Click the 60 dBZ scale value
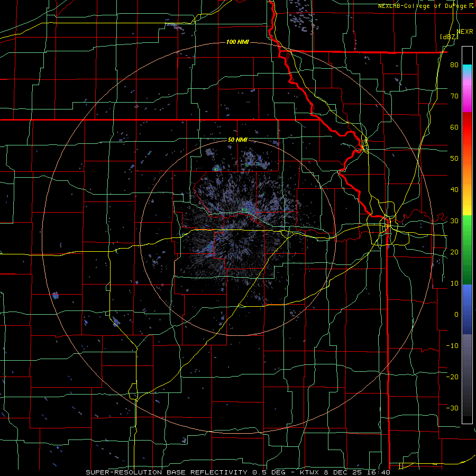The image size is (476, 476). 454,127
